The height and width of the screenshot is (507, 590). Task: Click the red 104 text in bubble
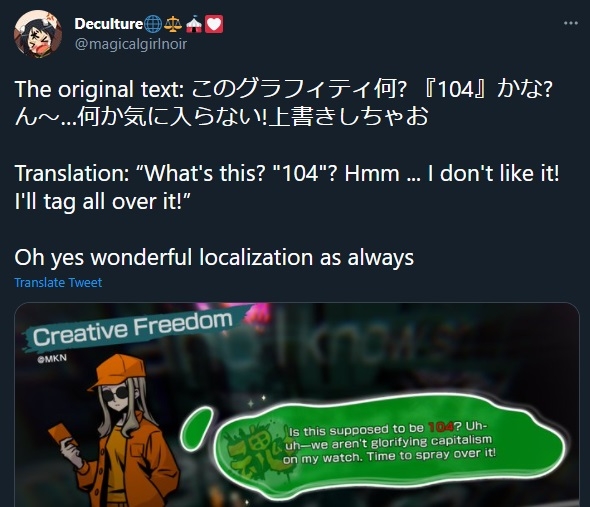(441, 427)
